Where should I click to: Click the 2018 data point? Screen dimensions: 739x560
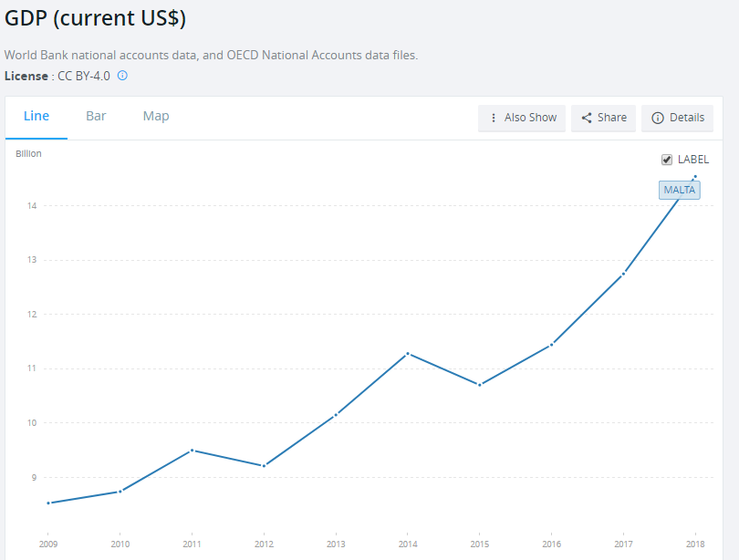695,177
